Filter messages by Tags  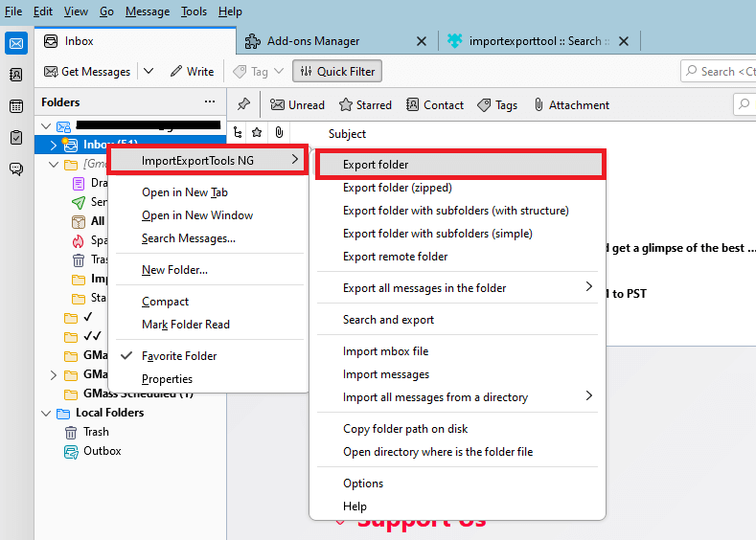(497, 104)
